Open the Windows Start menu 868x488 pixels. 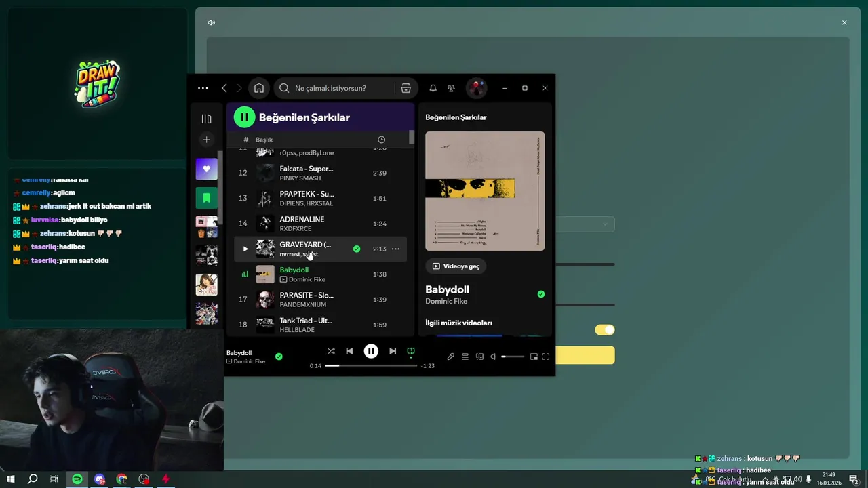[x=11, y=479]
